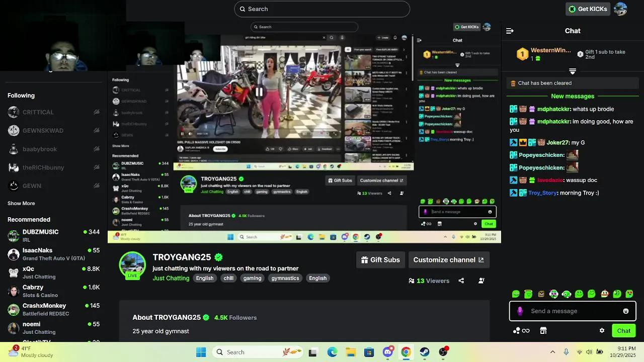
Task: Expand the chat leaderboard arrow below WesternWin
Action: pyautogui.click(x=573, y=71)
